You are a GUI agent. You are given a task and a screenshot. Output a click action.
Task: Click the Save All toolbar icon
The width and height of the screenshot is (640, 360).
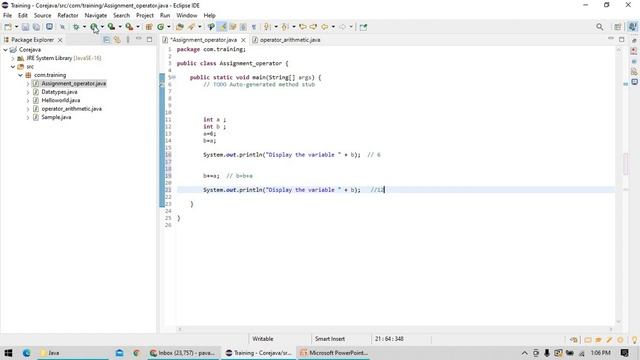tap(36, 27)
